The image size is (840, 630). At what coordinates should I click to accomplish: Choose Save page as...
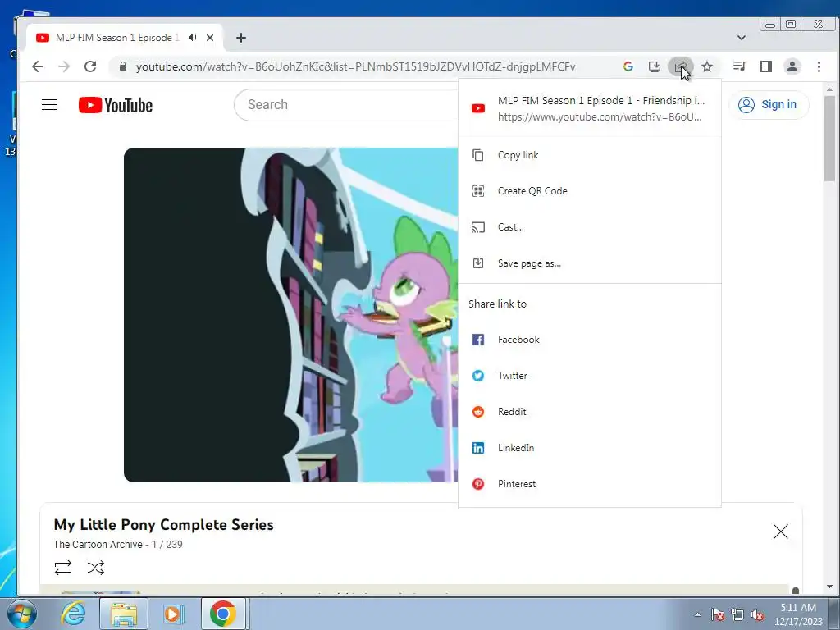click(x=589, y=263)
